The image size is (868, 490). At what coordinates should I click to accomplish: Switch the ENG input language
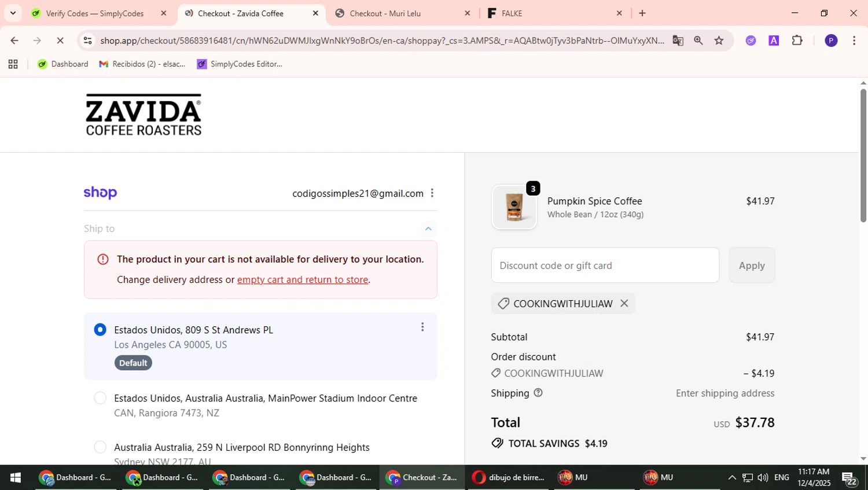tap(782, 477)
